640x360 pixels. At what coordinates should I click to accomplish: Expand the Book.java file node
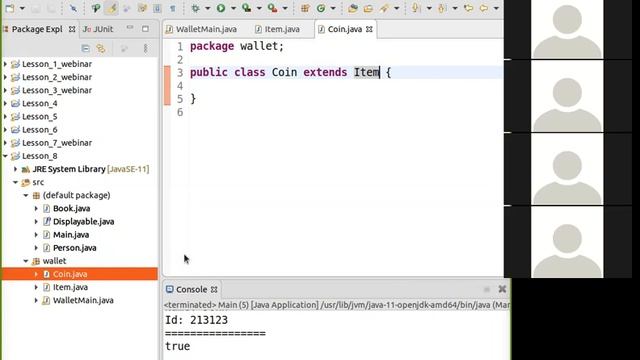coord(36,209)
